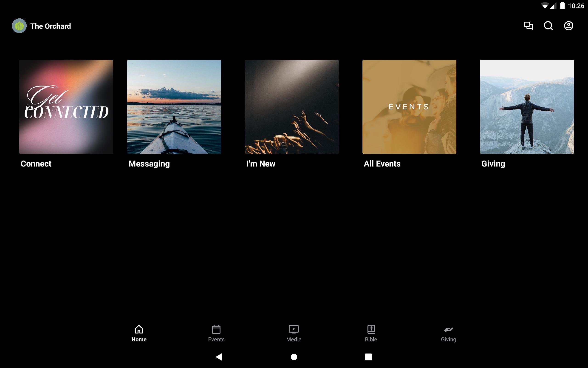Image resolution: width=588 pixels, height=368 pixels.
Task: Tap the battery status icon
Action: point(562,6)
